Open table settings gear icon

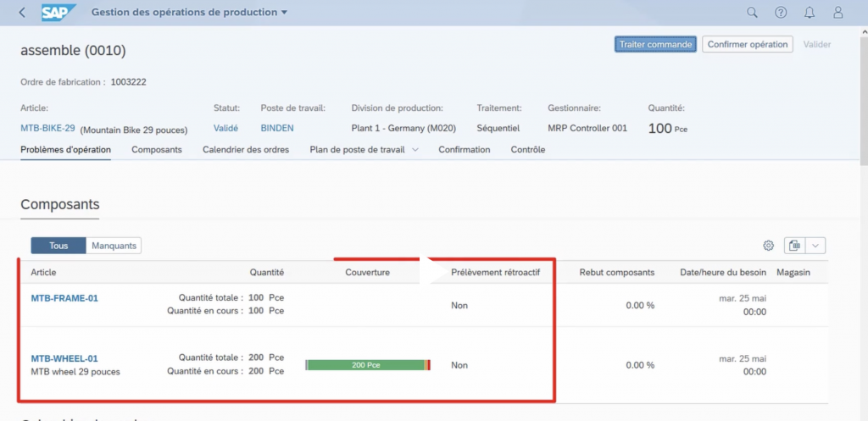tap(768, 246)
